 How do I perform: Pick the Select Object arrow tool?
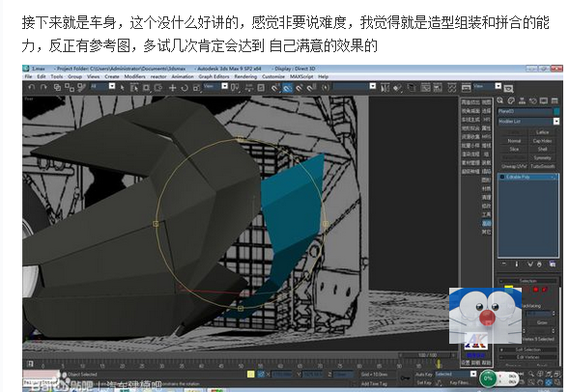[122, 88]
